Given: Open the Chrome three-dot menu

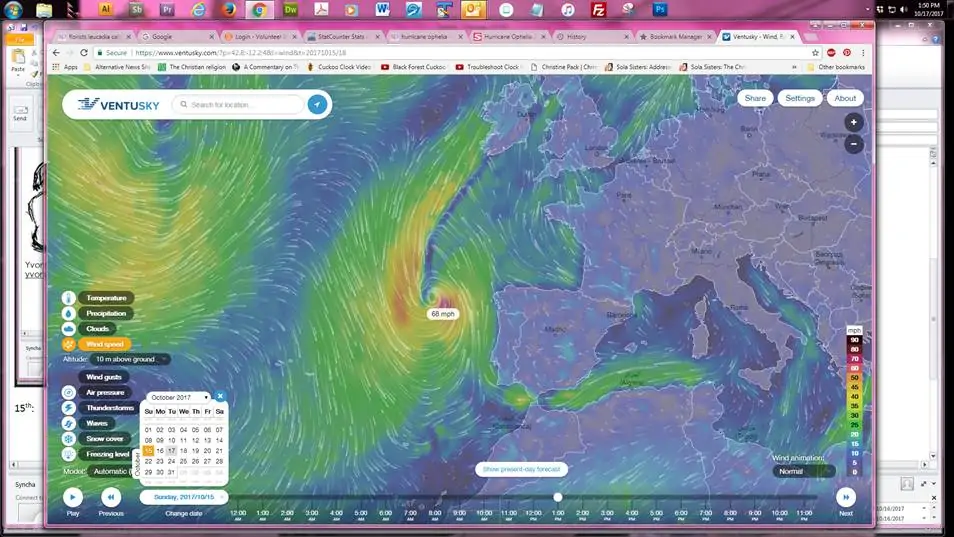Looking at the screenshot, I should point(863,53).
